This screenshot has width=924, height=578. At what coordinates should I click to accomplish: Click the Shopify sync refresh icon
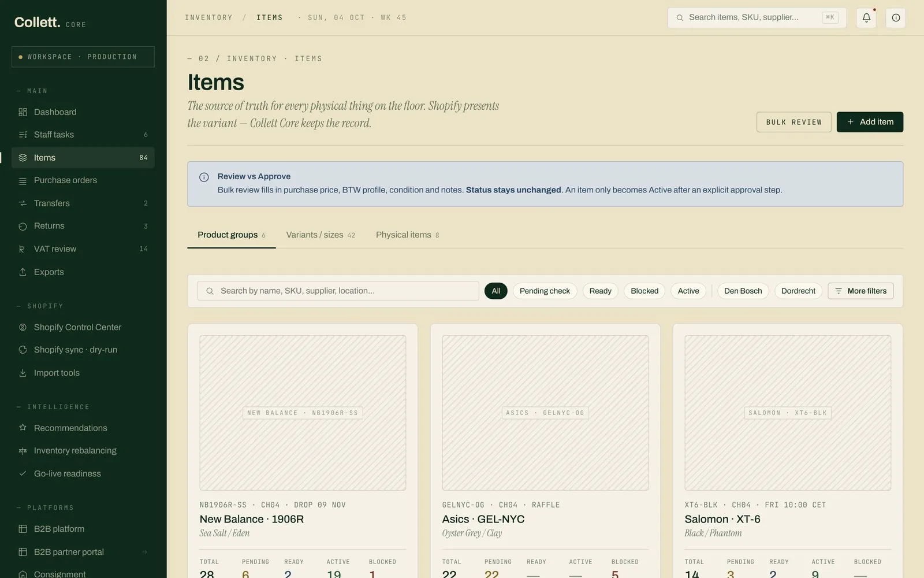[23, 350]
